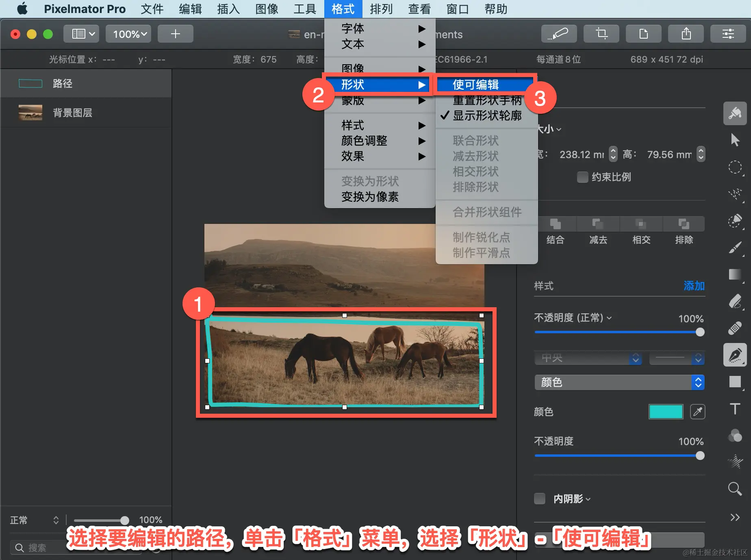
Task: Open the stroke line style dropdown
Action: pyautogui.click(x=677, y=358)
